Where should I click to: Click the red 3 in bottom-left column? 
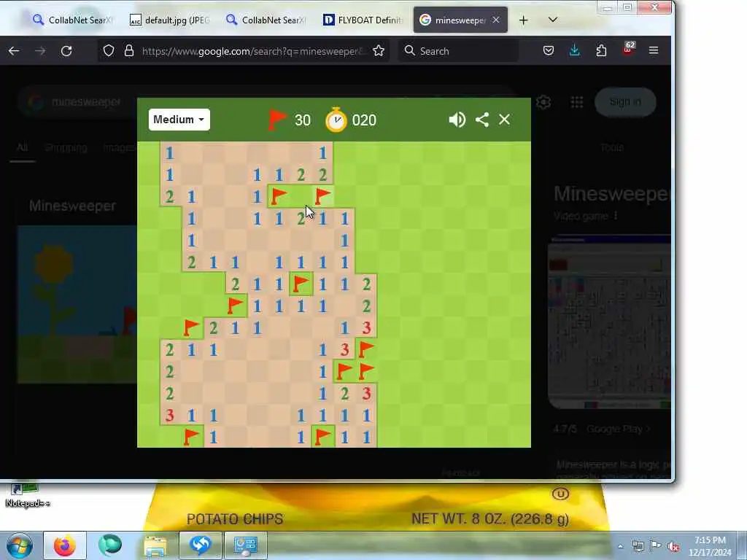(x=169, y=415)
